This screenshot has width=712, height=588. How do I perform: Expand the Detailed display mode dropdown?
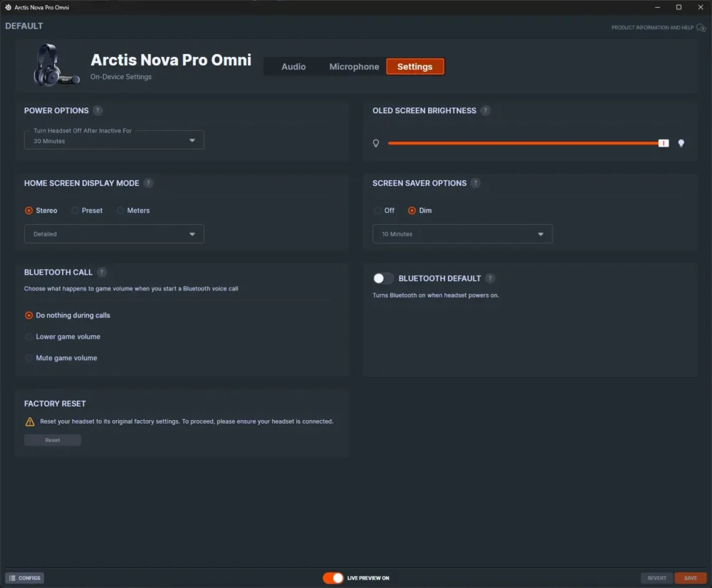click(x=114, y=233)
